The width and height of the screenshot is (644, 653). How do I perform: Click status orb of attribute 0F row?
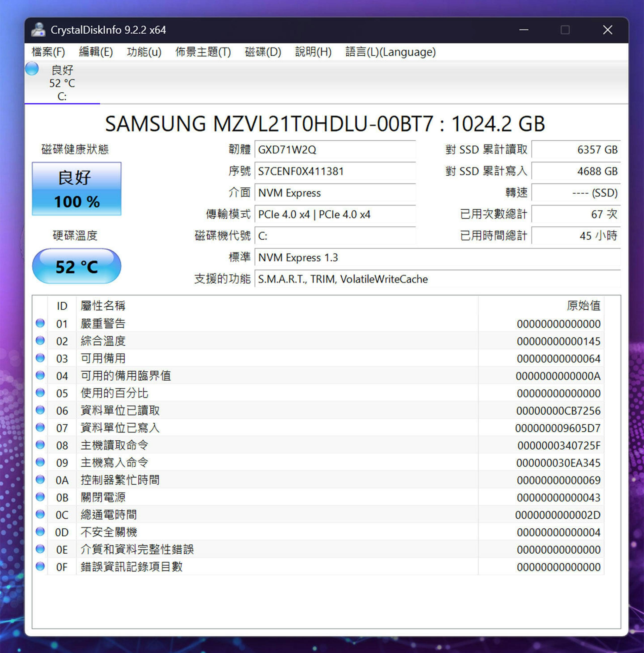(x=40, y=566)
